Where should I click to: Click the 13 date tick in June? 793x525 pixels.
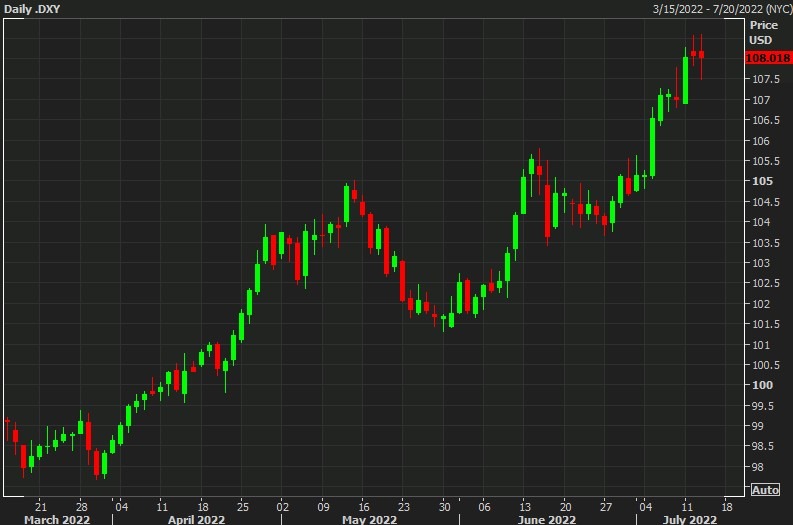coord(525,507)
